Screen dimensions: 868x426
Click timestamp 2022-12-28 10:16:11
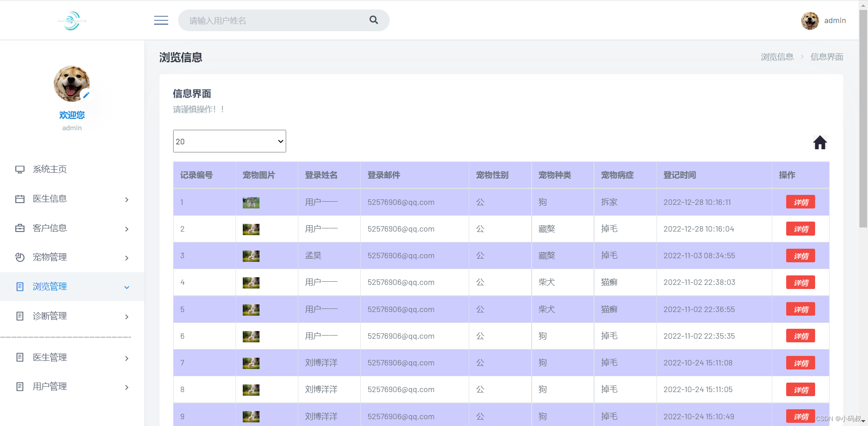pos(697,202)
